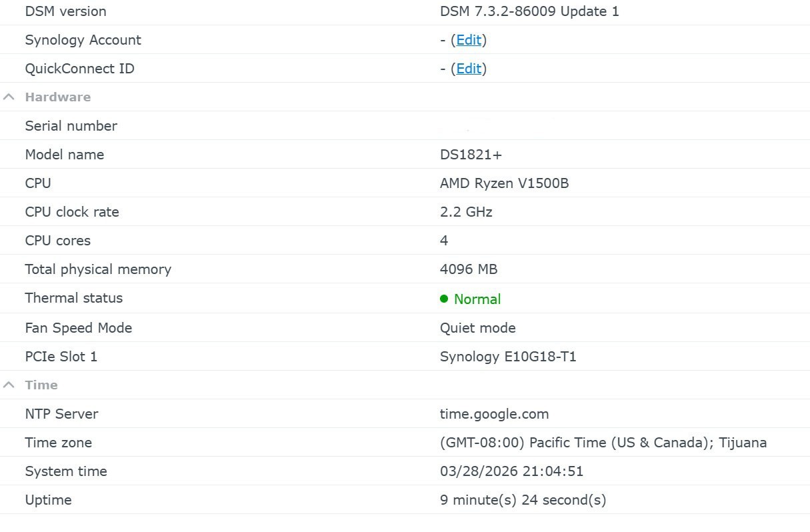
Task: Select the Normal thermal status text
Action: point(477,299)
